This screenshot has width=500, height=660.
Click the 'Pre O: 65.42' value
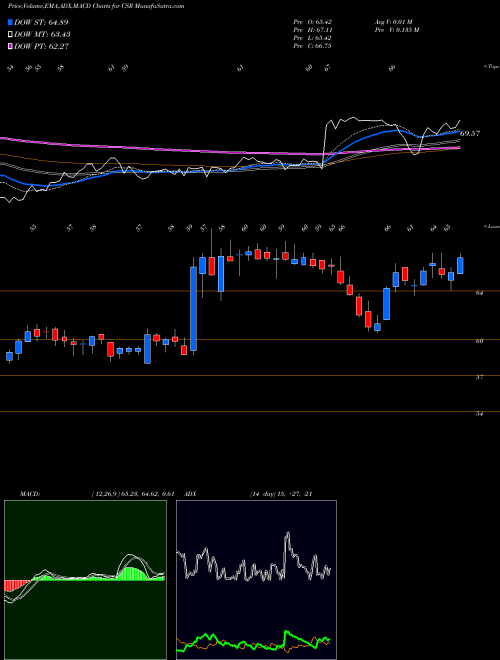point(312,22)
